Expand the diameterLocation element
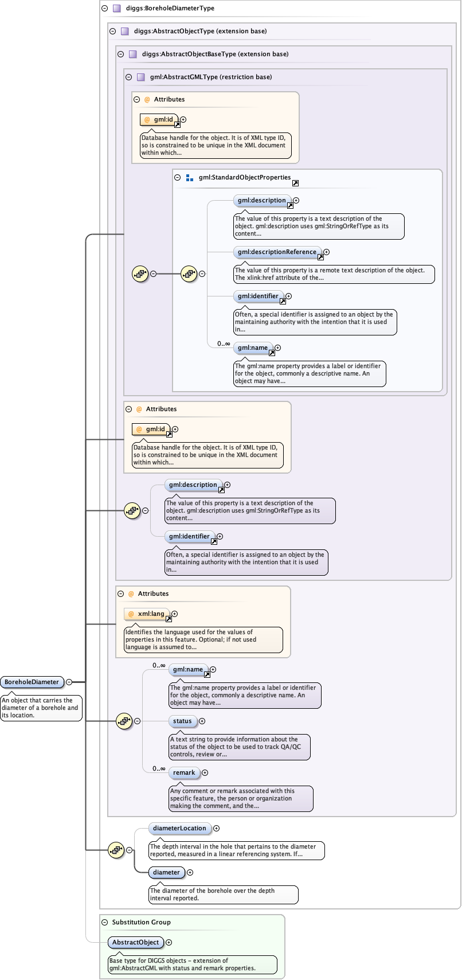 (x=216, y=828)
